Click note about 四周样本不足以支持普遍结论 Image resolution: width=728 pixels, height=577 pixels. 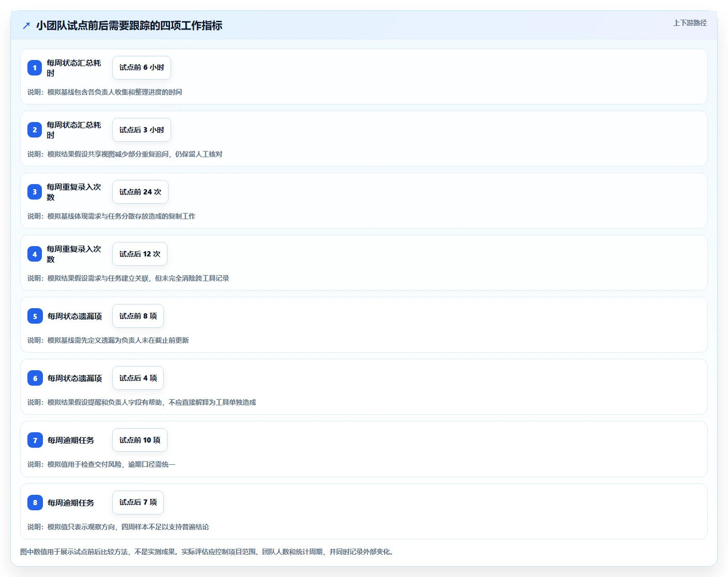point(118,527)
